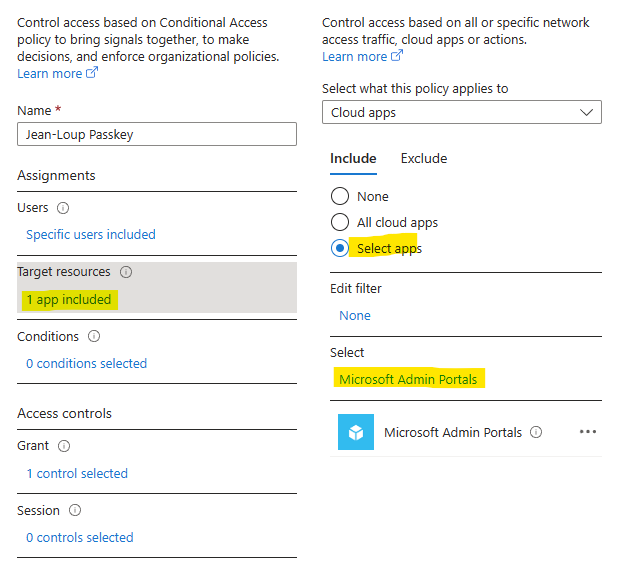Click the Name field containing Jean-Loup Passkey
This screenshot has width=639, height=571.
coord(157,134)
